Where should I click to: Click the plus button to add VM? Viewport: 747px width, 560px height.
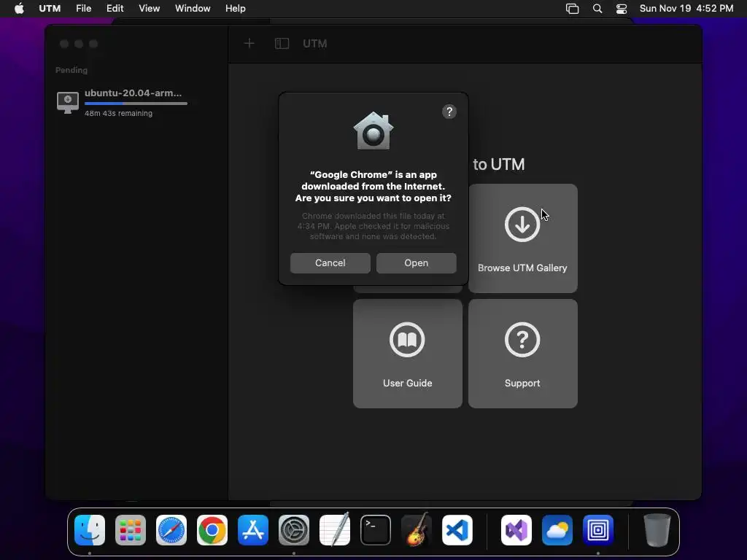coord(249,43)
